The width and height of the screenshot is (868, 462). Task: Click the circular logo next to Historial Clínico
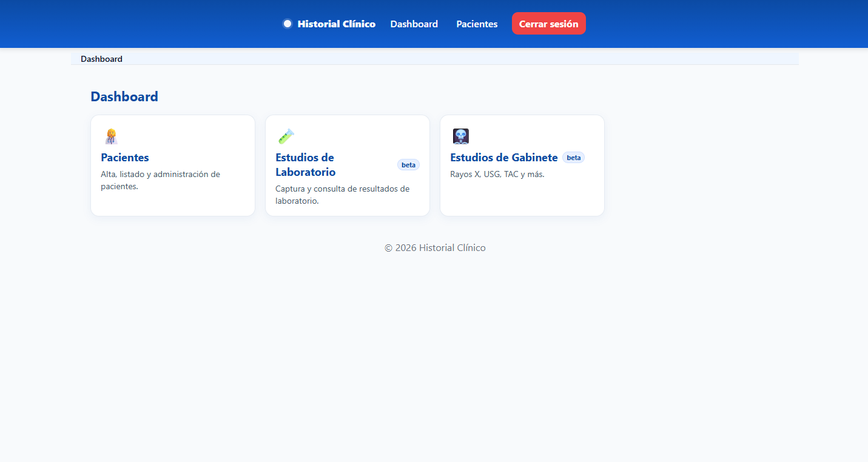point(287,23)
